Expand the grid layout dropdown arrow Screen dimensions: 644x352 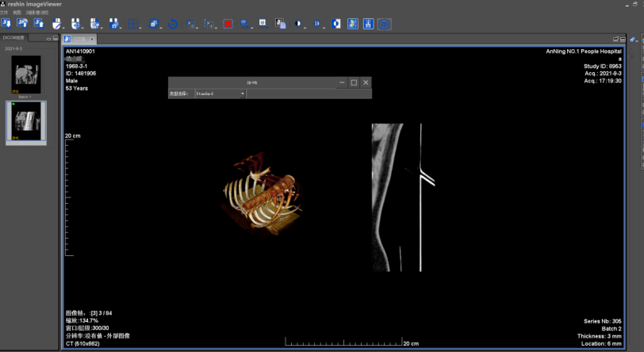pos(141,26)
